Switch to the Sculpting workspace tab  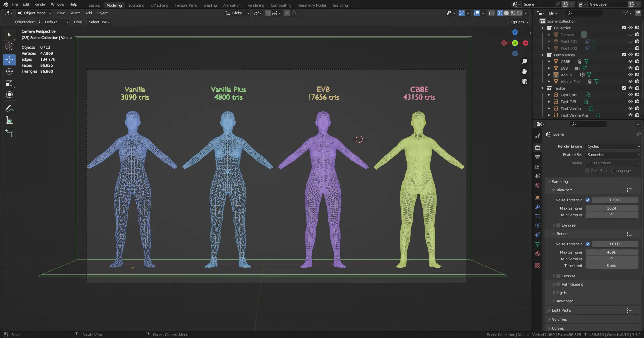pyautogui.click(x=136, y=5)
